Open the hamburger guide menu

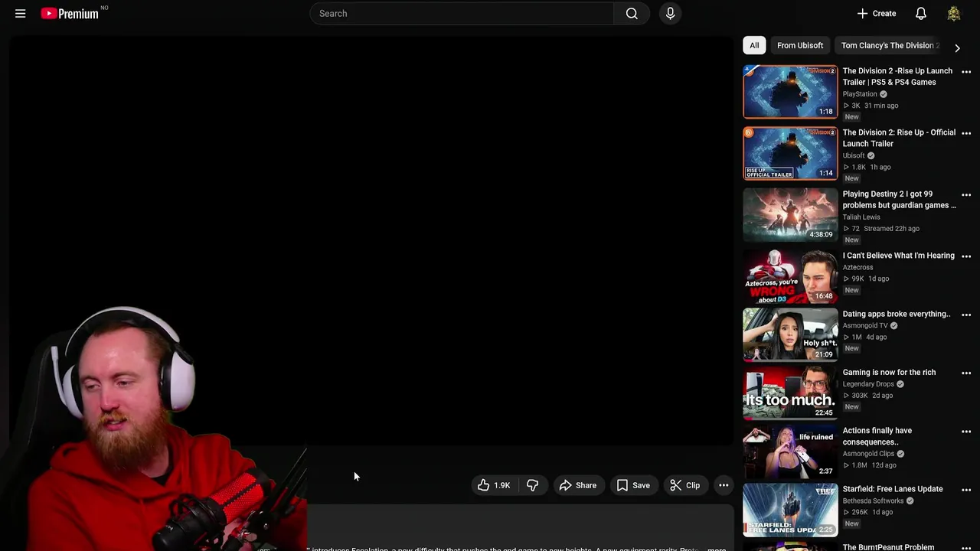(21, 14)
